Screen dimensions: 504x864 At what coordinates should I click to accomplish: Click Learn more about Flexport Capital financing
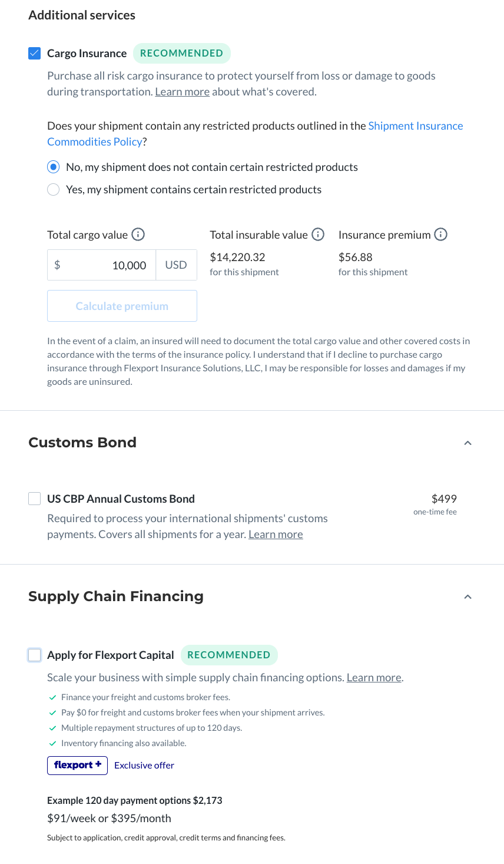pos(374,678)
